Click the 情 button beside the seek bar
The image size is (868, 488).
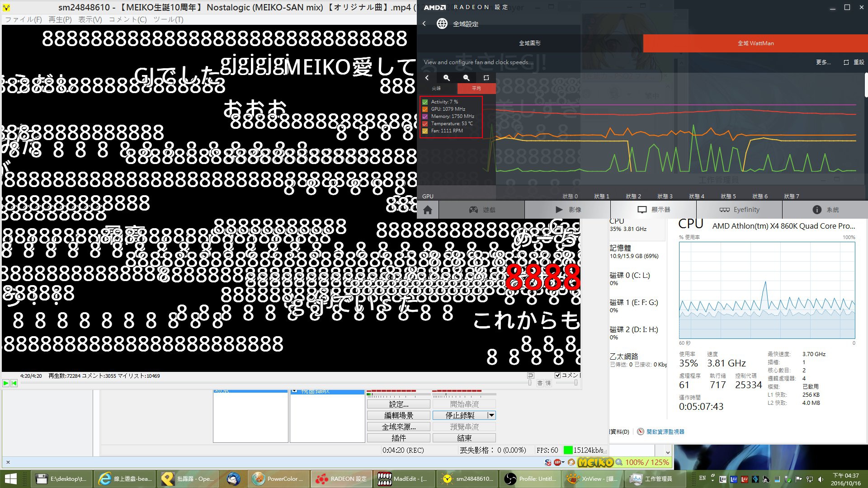coord(548,383)
